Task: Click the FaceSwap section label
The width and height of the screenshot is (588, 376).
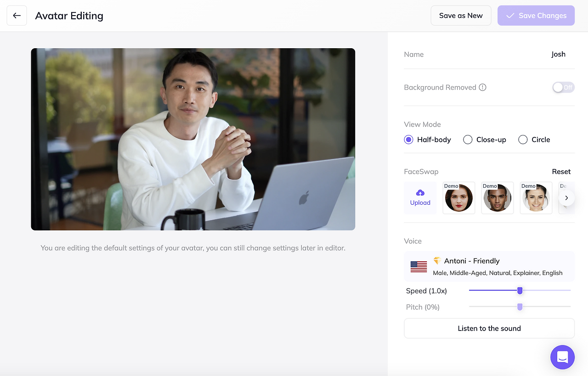Action: point(421,172)
